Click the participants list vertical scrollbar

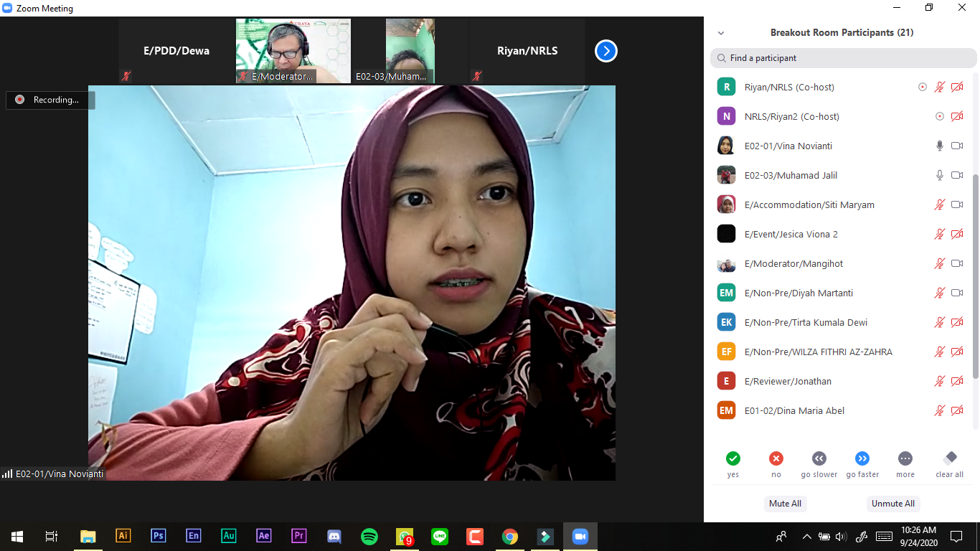(974, 273)
